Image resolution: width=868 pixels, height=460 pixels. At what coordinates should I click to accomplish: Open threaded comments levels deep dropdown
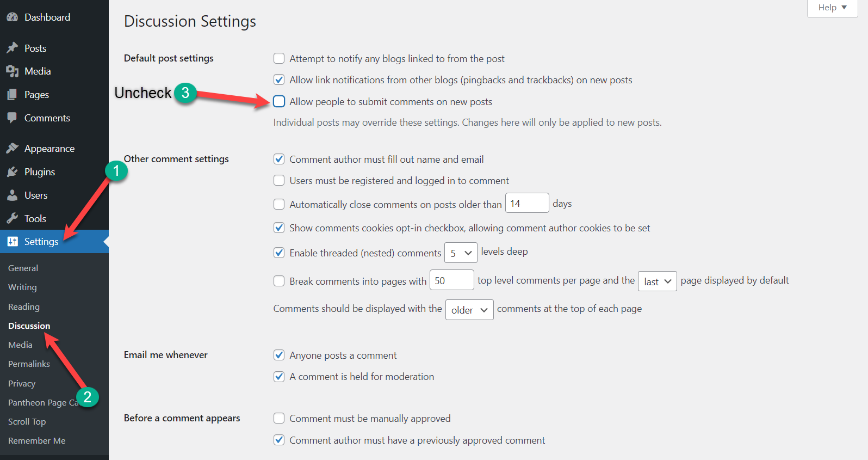pos(461,253)
